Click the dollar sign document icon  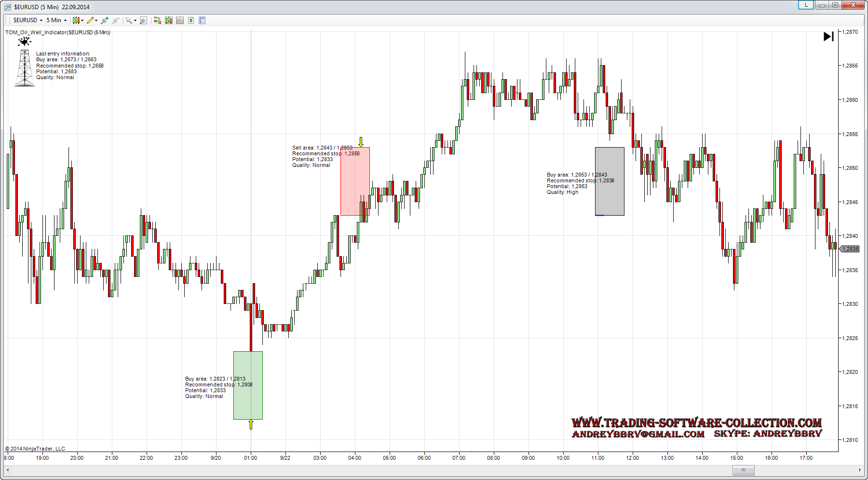(x=191, y=20)
